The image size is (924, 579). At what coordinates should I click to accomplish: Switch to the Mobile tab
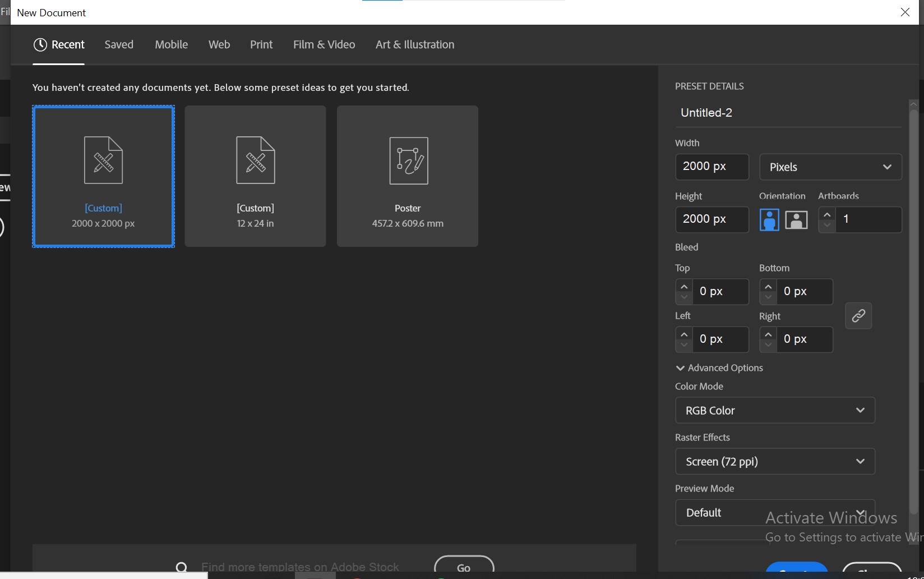coord(171,44)
